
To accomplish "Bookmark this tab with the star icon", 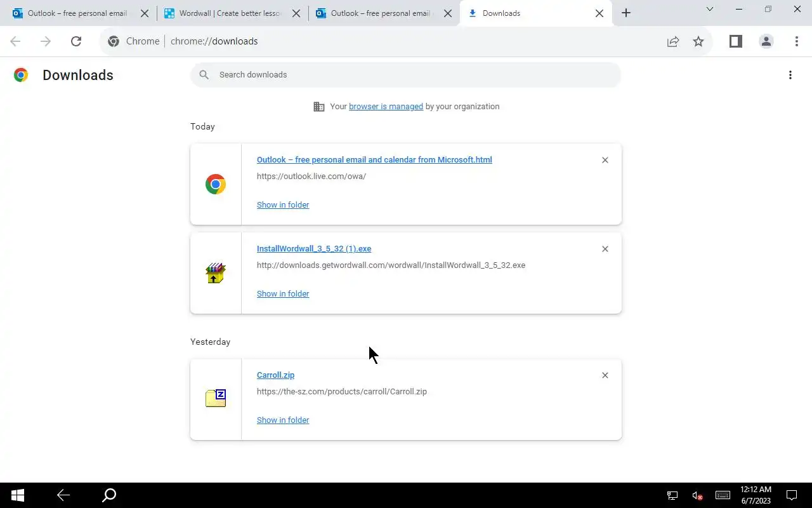I will (x=698, y=41).
